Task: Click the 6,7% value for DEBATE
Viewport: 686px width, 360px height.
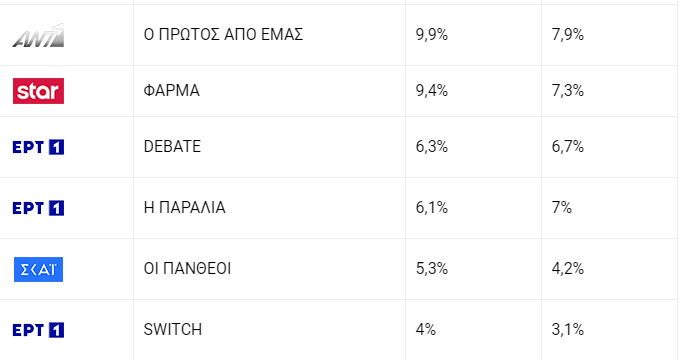Action: [567, 147]
